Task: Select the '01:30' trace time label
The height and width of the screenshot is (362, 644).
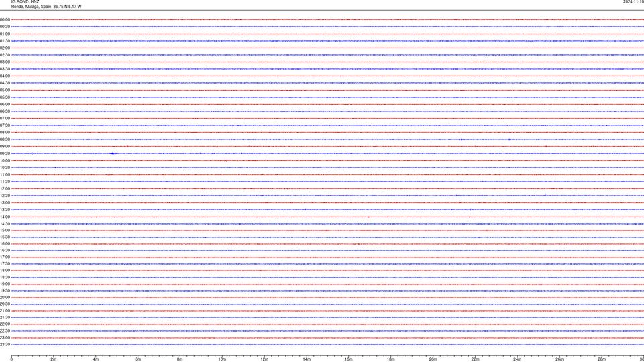Action: (5, 41)
